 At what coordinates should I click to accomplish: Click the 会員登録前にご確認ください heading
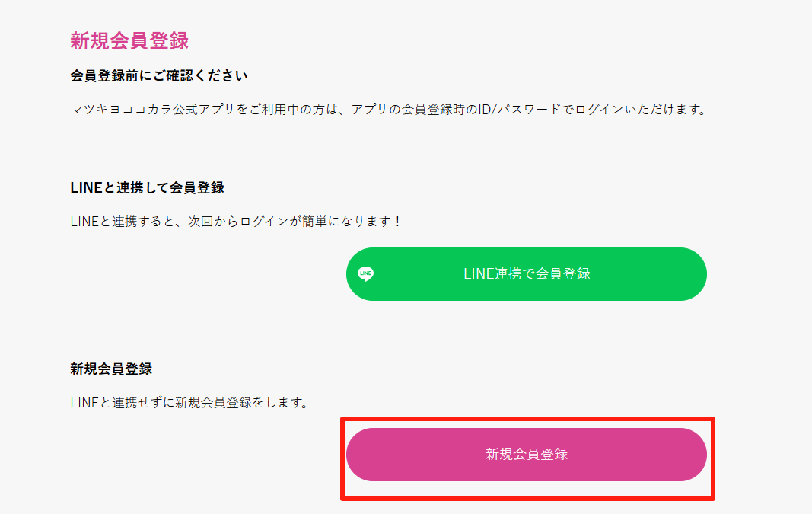159,75
